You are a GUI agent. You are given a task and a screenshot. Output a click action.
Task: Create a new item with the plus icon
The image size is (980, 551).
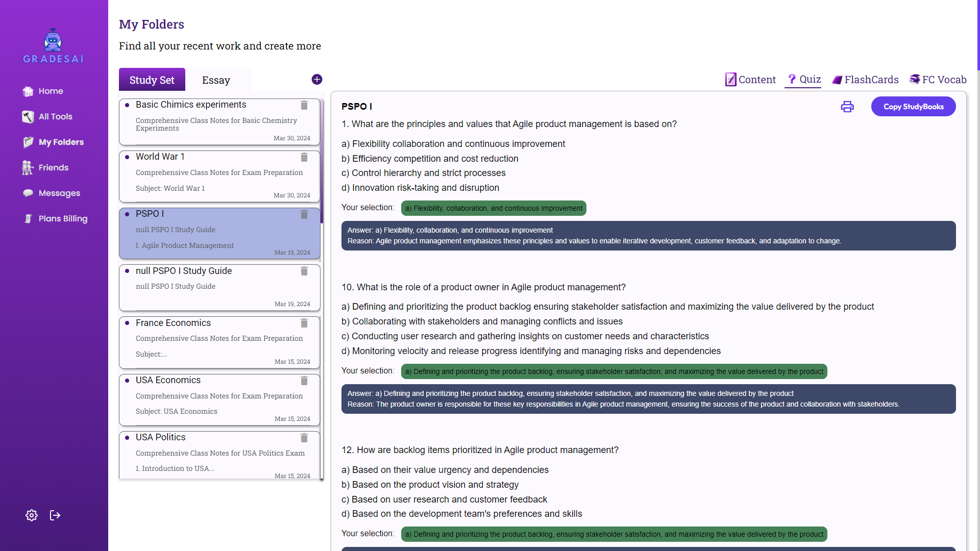[316, 79]
